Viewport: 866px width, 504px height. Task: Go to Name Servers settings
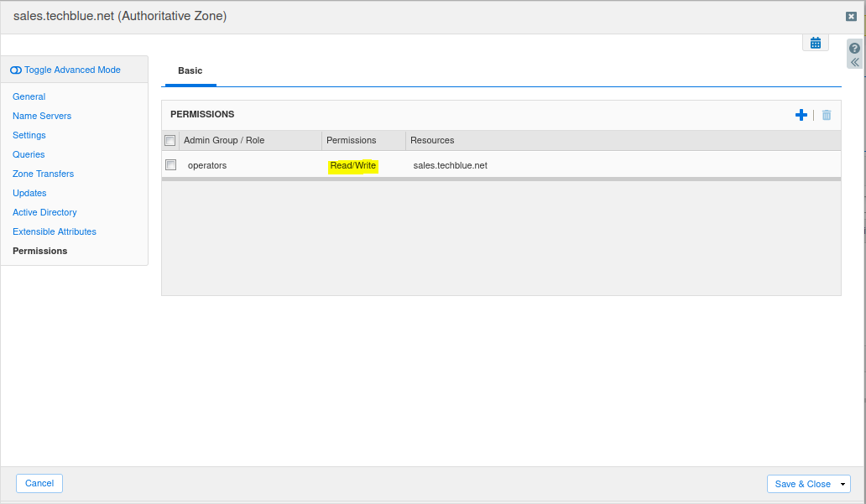coord(42,116)
